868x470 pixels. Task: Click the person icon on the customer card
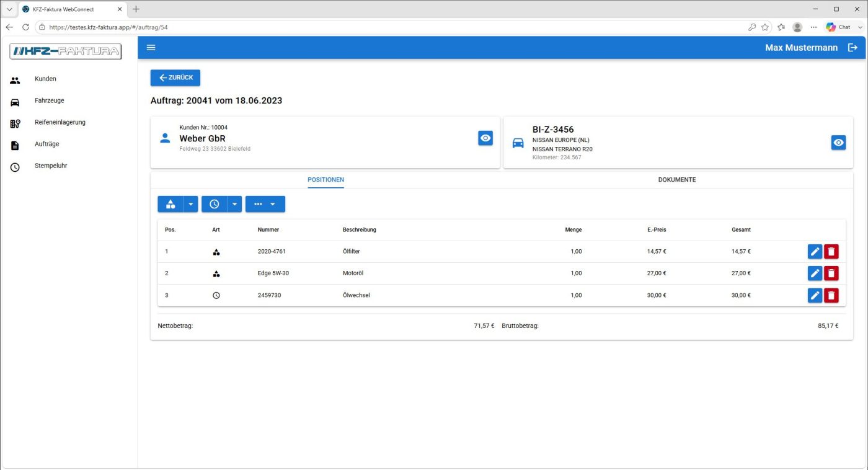[x=165, y=138]
